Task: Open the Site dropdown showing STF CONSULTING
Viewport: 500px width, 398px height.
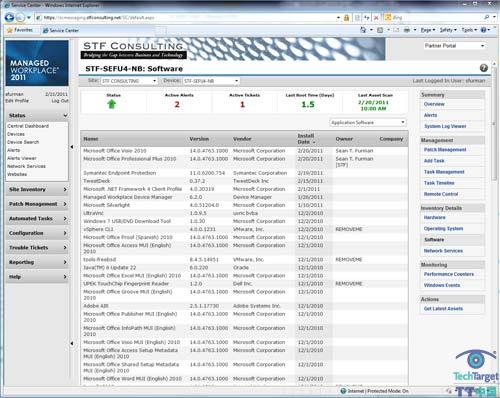Action: point(129,81)
